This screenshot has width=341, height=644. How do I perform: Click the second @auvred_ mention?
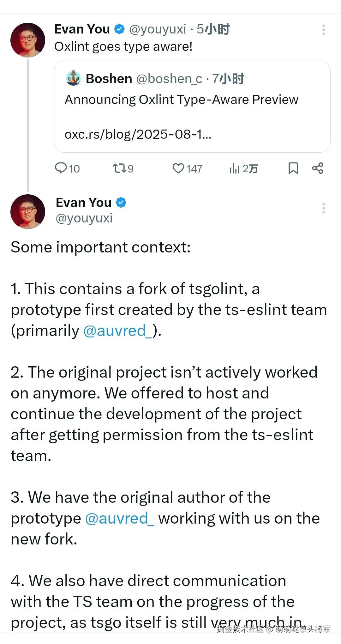119,518
